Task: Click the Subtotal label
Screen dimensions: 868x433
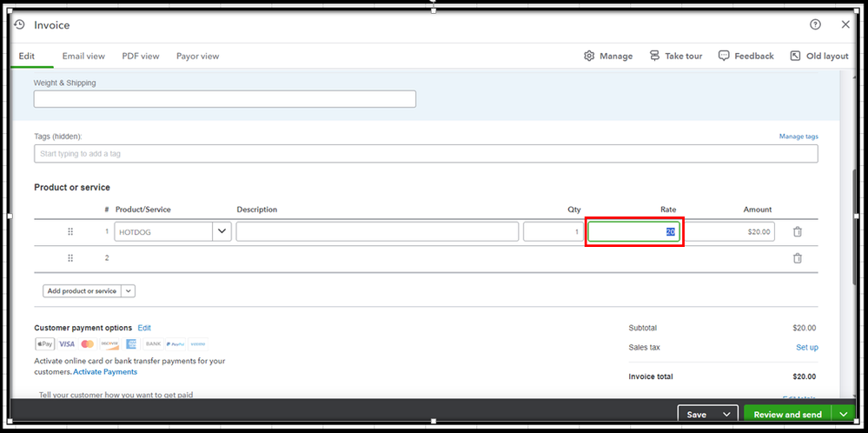Action: [643, 328]
